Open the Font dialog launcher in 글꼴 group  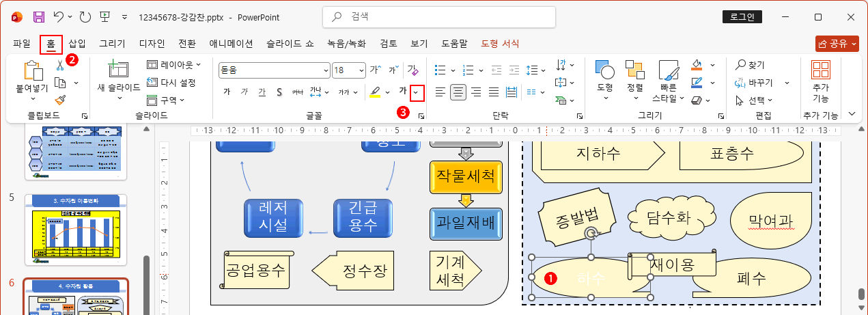(x=421, y=115)
